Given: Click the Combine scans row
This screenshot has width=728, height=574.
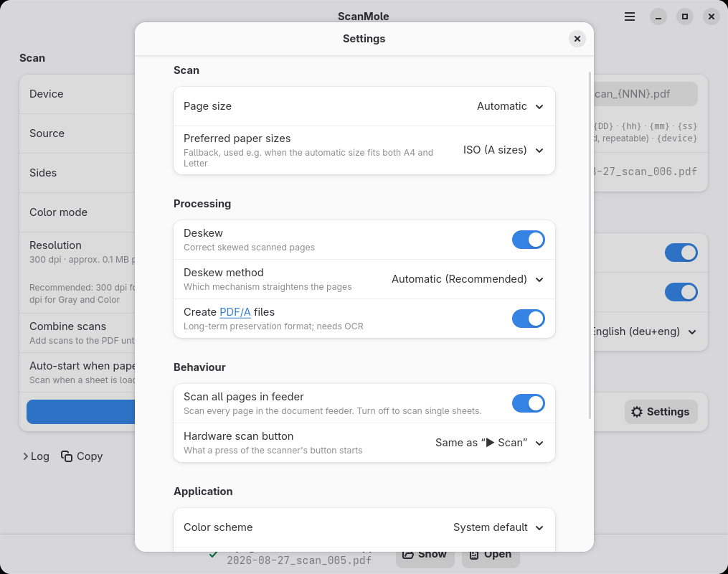Looking at the screenshot, I should tap(77, 334).
